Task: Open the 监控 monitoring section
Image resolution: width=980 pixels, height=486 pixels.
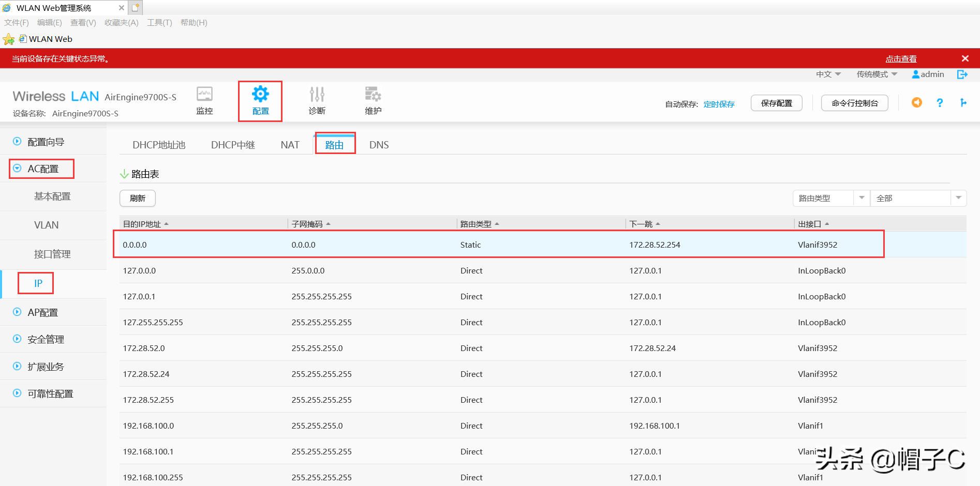Action: coord(204,101)
